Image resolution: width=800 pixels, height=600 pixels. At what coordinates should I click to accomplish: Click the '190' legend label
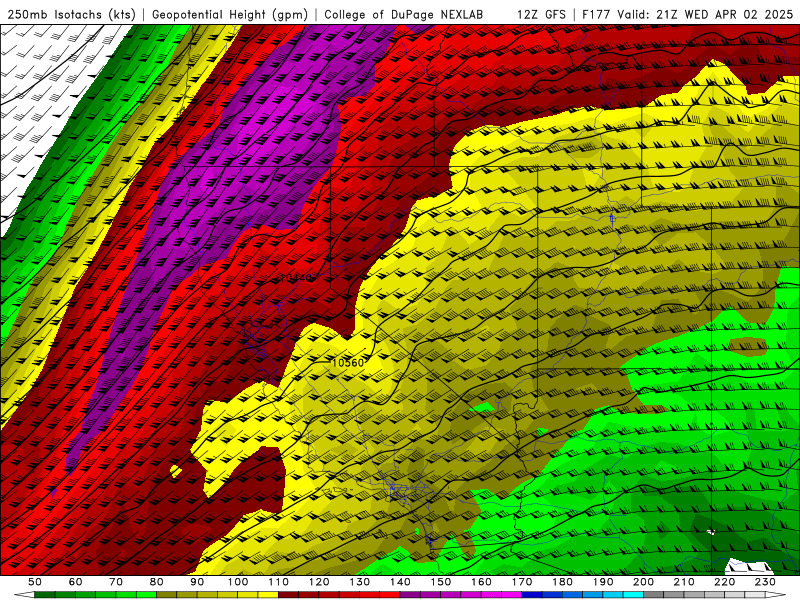point(603,582)
